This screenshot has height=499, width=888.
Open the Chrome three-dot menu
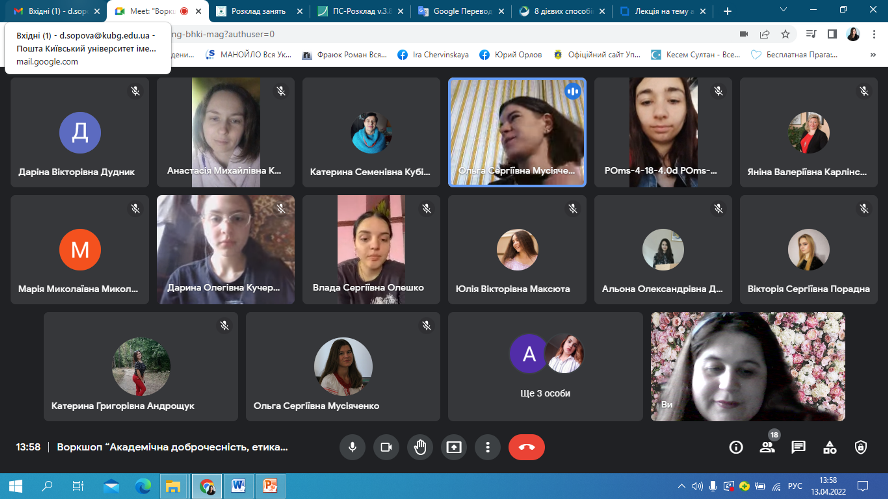[874, 34]
